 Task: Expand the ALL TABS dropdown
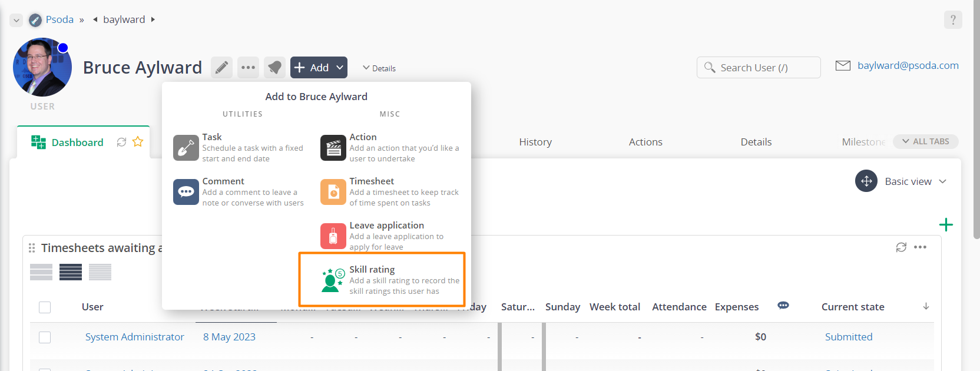point(926,142)
